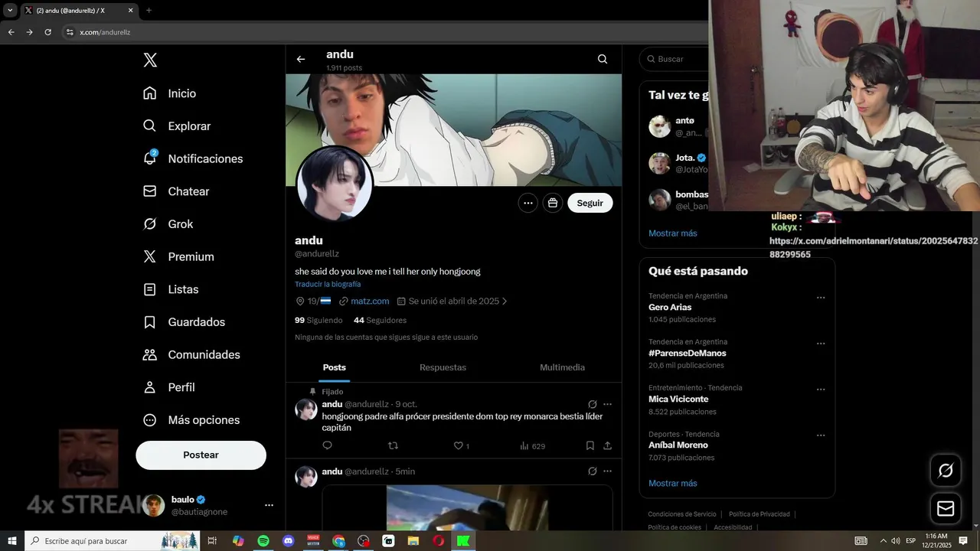This screenshot has width=980, height=551.
Task: Bookmark the pinned post
Action: click(x=590, y=445)
